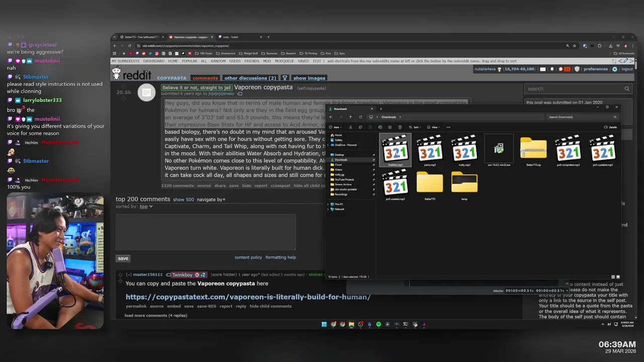Open the Sort dropdown in Explorer

pos(416,127)
